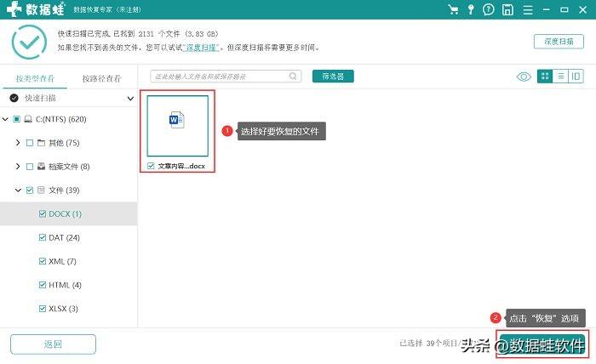Uncheck the HTML (4) checkbox
596x364 pixels.
tap(43, 285)
